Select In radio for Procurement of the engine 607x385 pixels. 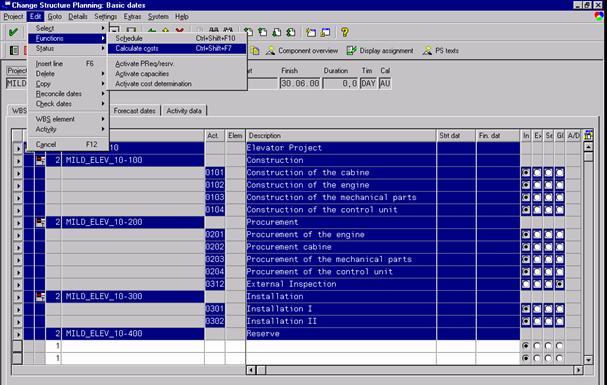tap(526, 234)
